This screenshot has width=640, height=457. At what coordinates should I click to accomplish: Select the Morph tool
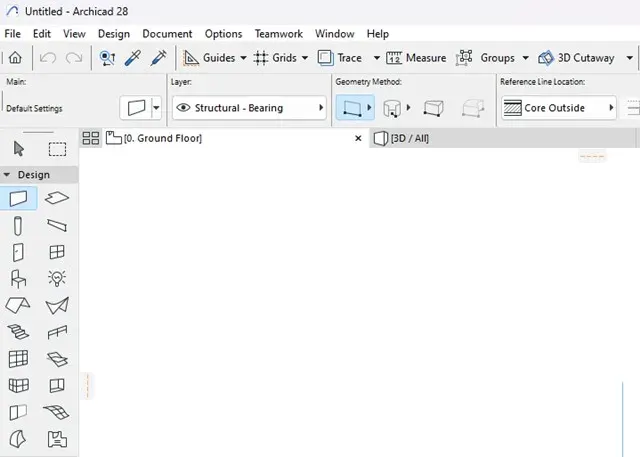(x=18, y=439)
